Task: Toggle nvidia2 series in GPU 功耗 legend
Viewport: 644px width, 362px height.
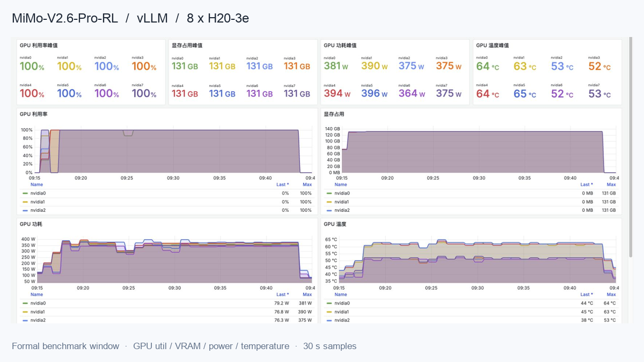Action: click(x=38, y=320)
